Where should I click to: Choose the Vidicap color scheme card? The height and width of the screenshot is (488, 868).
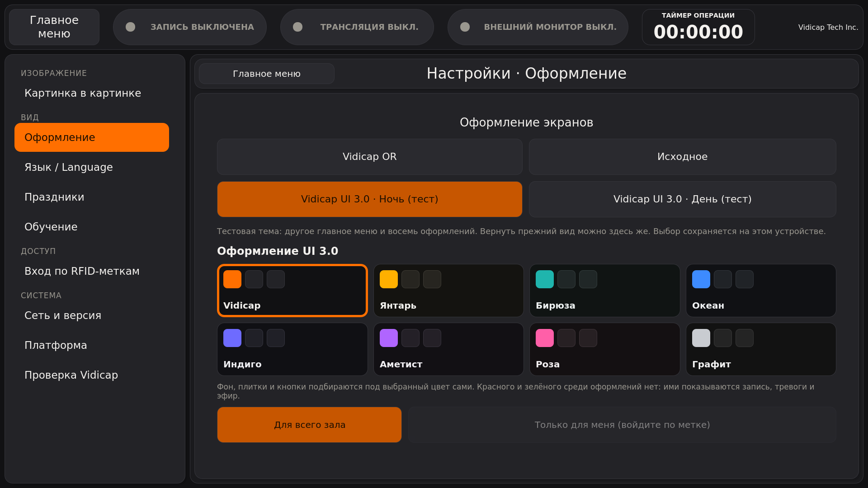click(292, 291)
